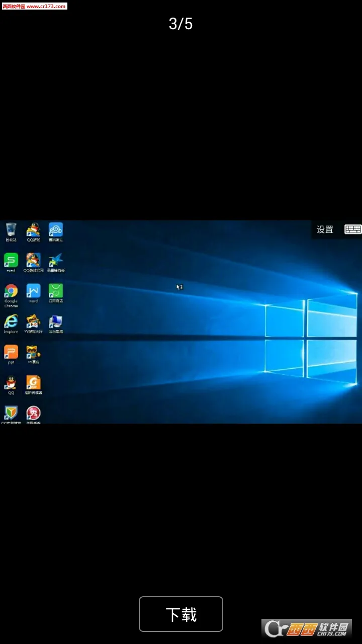Launch the YY game hall raccoon icon
Image resolution: width=362 pixels, height=644 pixels.
(33, 322)
